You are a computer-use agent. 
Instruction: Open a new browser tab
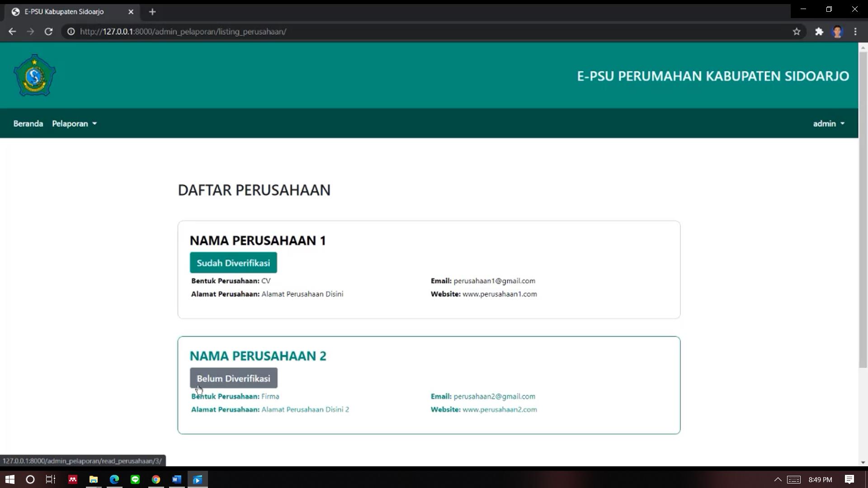pos(152,12)
